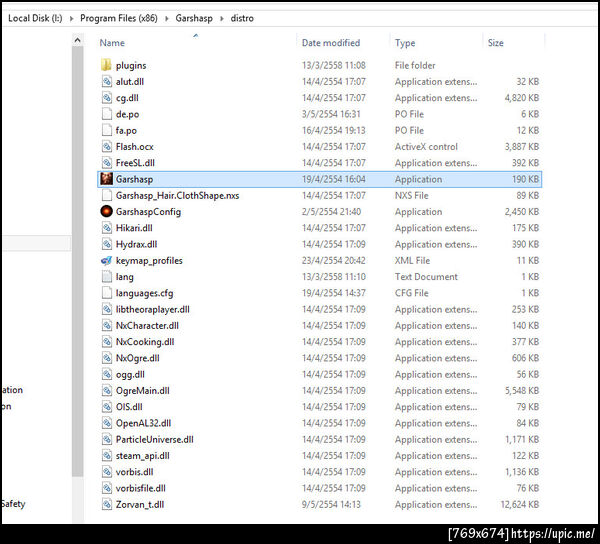This screenshot has height=544, width=600.
Task: Select the FreeSL.dll file icon
Action: (106, 163)
